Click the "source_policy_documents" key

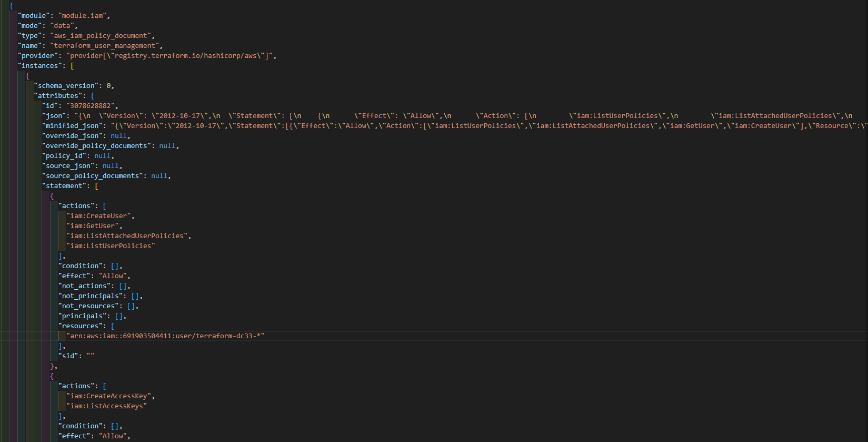pyautogui.click(x=92, y=176)
